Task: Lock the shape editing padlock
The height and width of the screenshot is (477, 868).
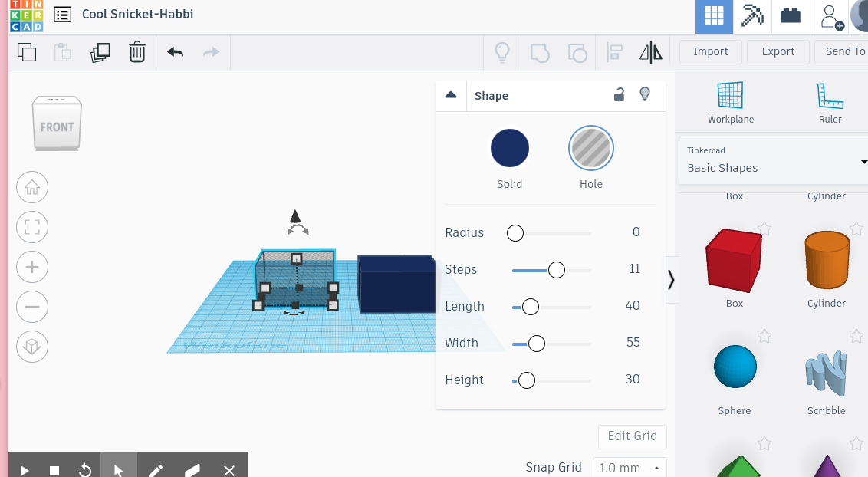Action: (x=619, y=94)
